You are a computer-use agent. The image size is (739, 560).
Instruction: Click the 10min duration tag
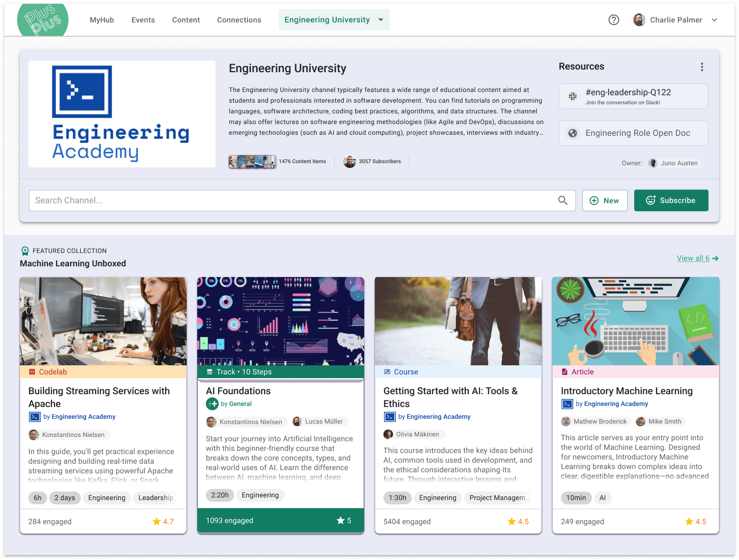pos(576,498)
